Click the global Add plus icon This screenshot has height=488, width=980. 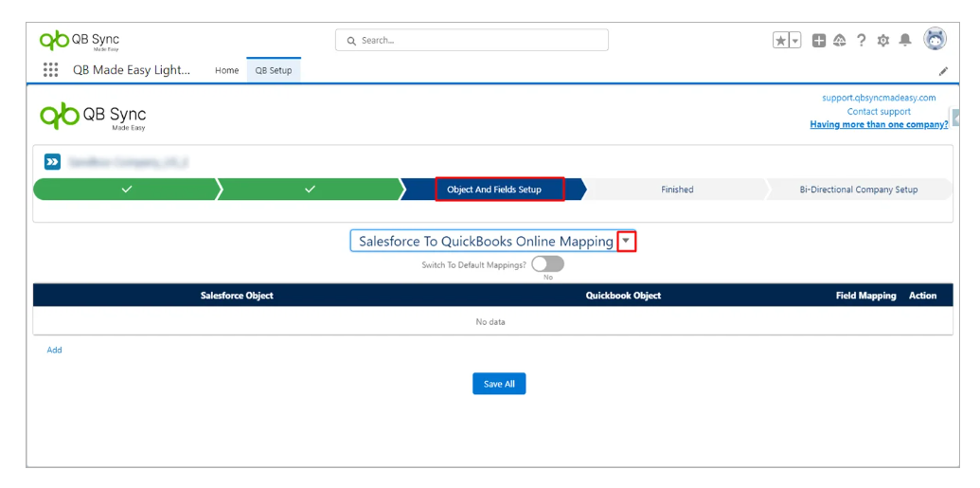(x=819, y=41)
